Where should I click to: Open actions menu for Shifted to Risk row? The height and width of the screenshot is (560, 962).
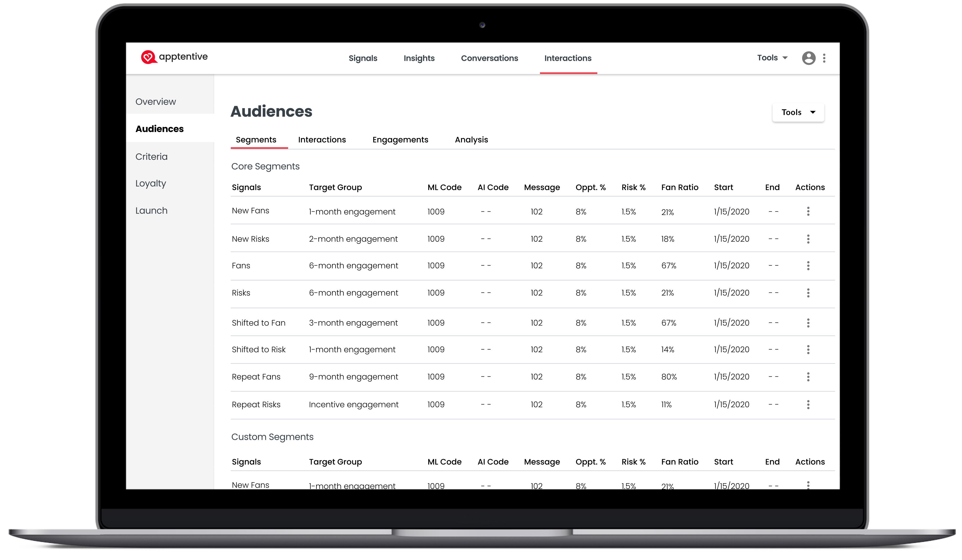808,350
